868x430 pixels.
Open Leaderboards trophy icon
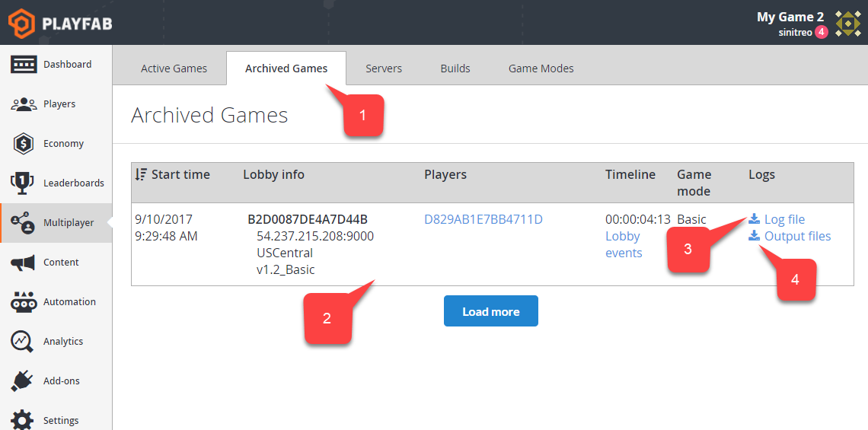24,183
